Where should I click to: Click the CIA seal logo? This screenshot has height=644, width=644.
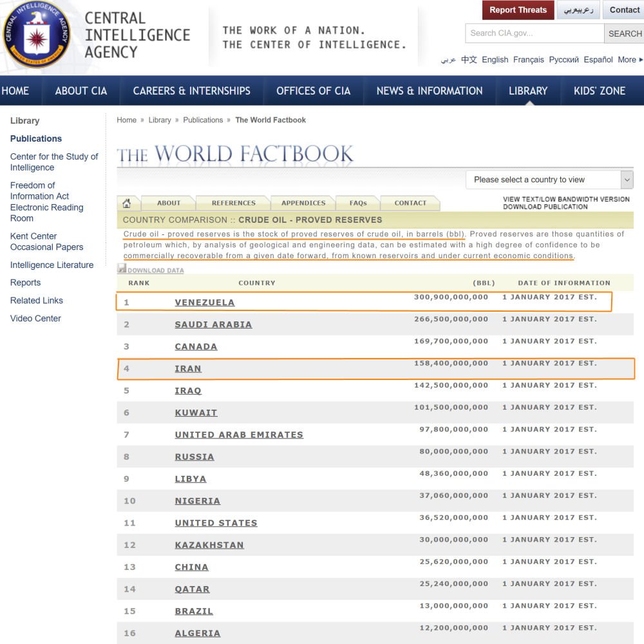37,34
